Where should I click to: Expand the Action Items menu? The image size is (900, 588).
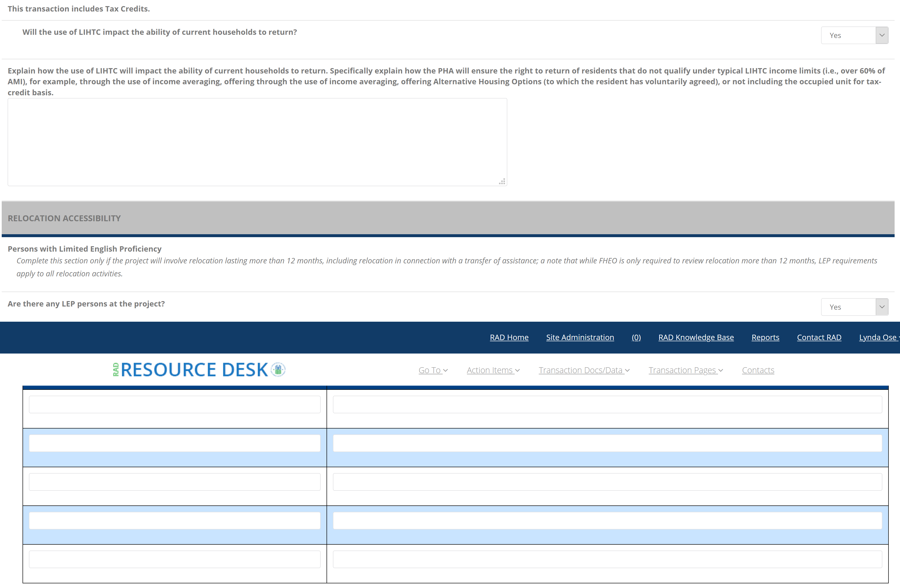(493, 370)
